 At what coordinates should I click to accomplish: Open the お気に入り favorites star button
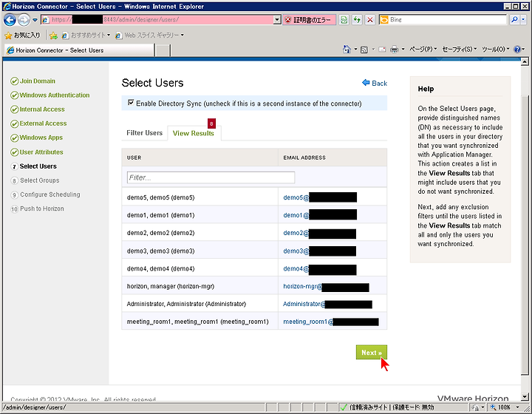[22, 35]
